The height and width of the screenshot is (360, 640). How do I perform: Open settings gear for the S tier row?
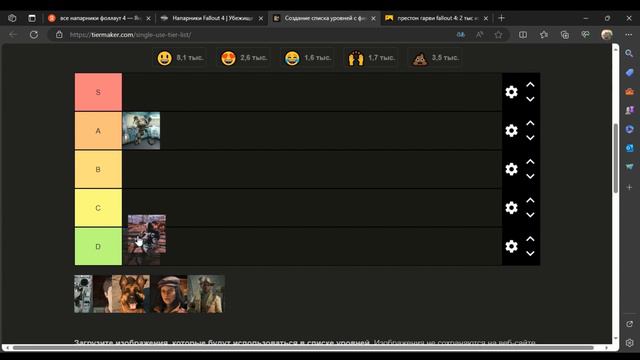(x=511, y=92)
